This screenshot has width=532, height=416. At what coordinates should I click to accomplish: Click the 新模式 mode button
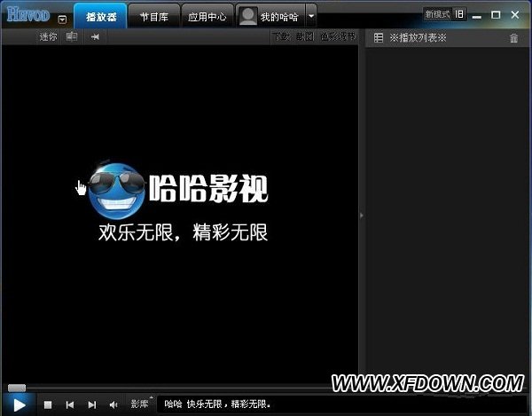[x=438, y=14]
